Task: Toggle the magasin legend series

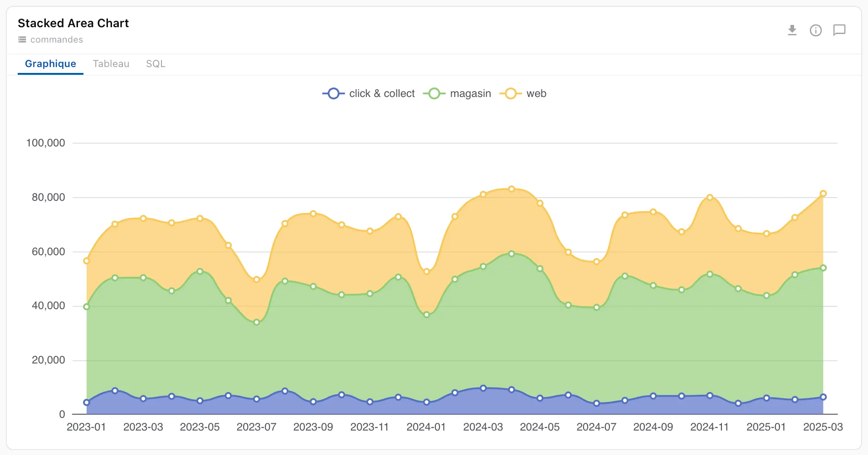Action: tap(457, 94)
